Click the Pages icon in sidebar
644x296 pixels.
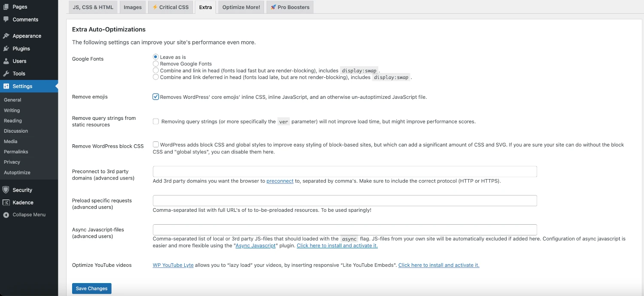click(6, 7)
